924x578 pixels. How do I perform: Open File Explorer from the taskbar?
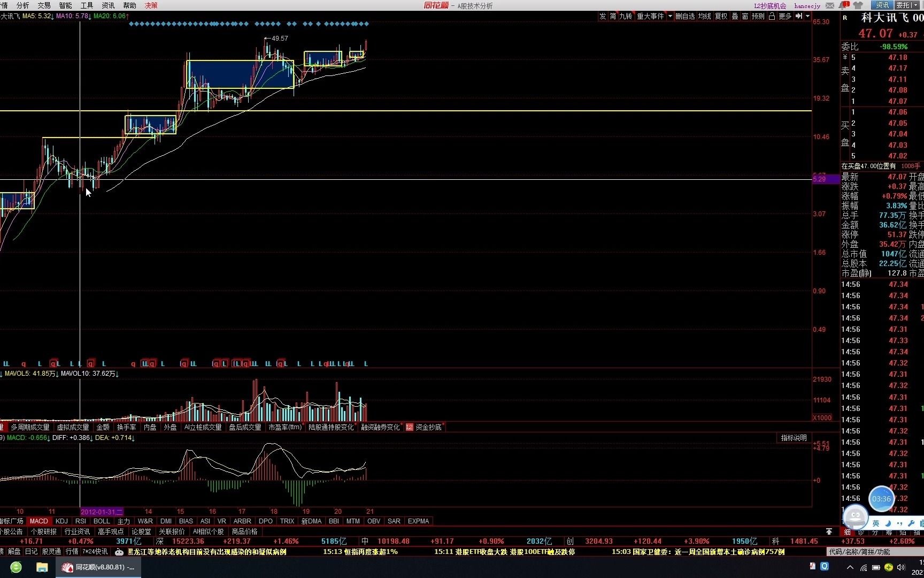point(42,567)
